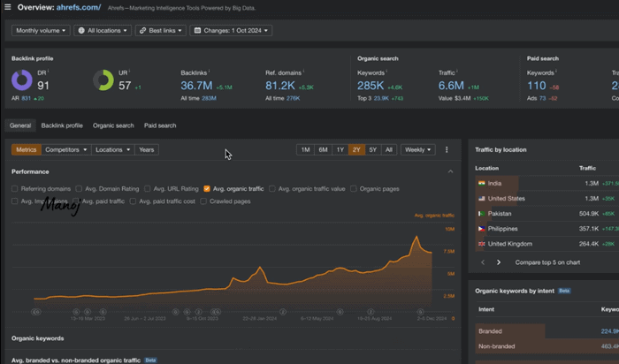The width and height of the screenshot is (619, 364).
Task: Select the Years chart mode
Action: point(147,150)
